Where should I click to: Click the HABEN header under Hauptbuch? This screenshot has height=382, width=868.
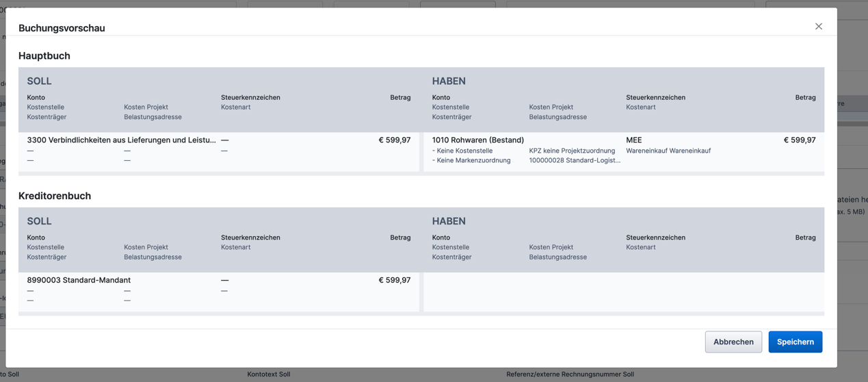449,81
